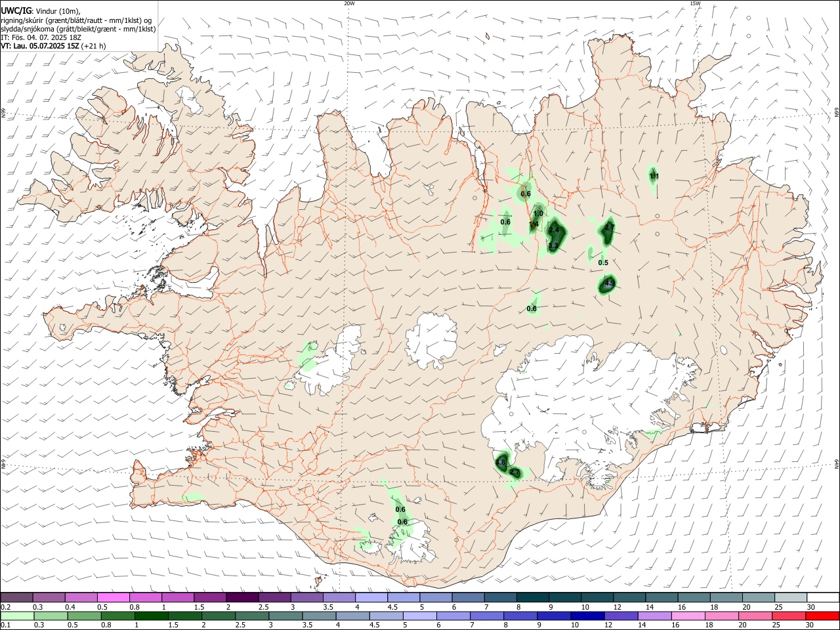The height and width of the screenshot is (630, 840).
Task: Click the 3.8 precipitation value near the southern glacier
Action: (x=500, y=463)
